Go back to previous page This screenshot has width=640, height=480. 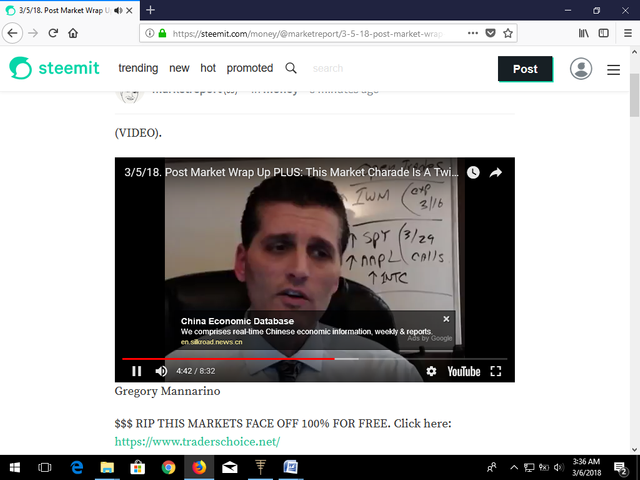click(12, 33)
